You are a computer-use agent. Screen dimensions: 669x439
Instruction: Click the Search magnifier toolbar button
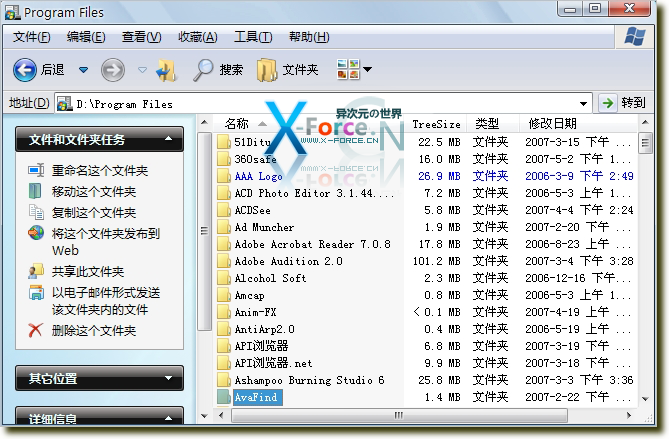click(218, 70)
